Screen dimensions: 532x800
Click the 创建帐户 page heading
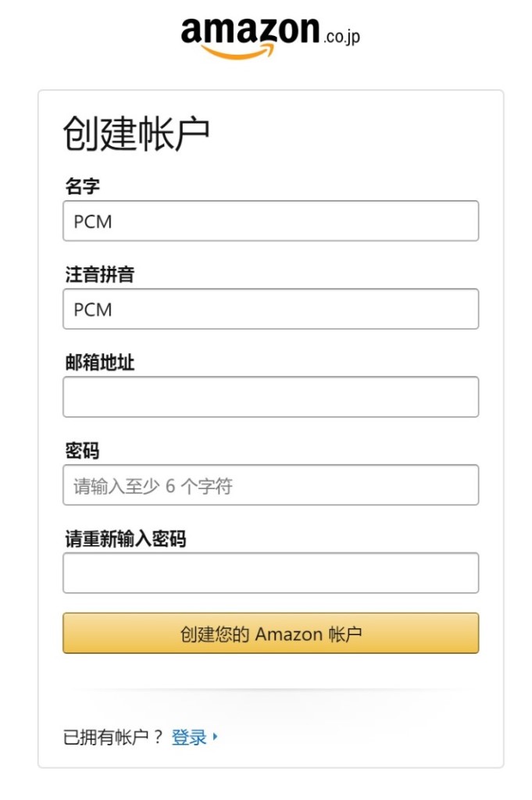coord(136,134)
